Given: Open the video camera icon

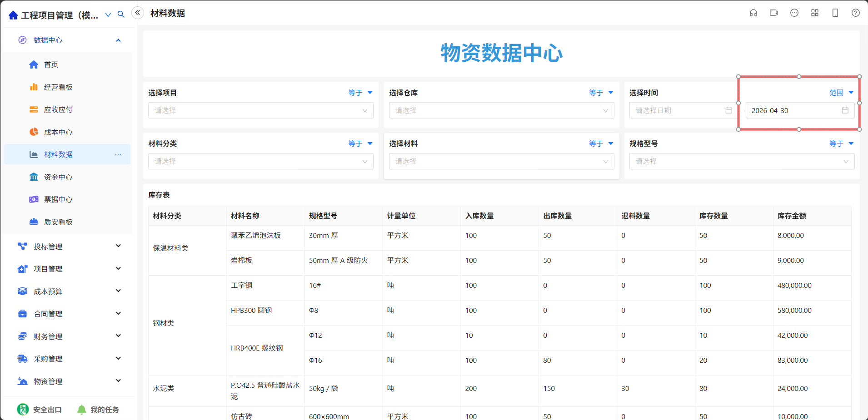Looking at the screenshot, I should pyautogui.click(x=774, y=13).
